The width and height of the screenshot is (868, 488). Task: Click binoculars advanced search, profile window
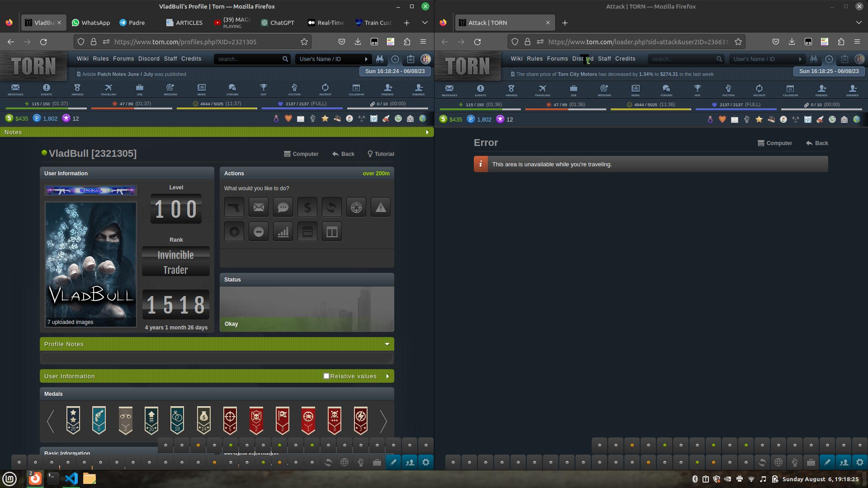(x=380, y=59)
